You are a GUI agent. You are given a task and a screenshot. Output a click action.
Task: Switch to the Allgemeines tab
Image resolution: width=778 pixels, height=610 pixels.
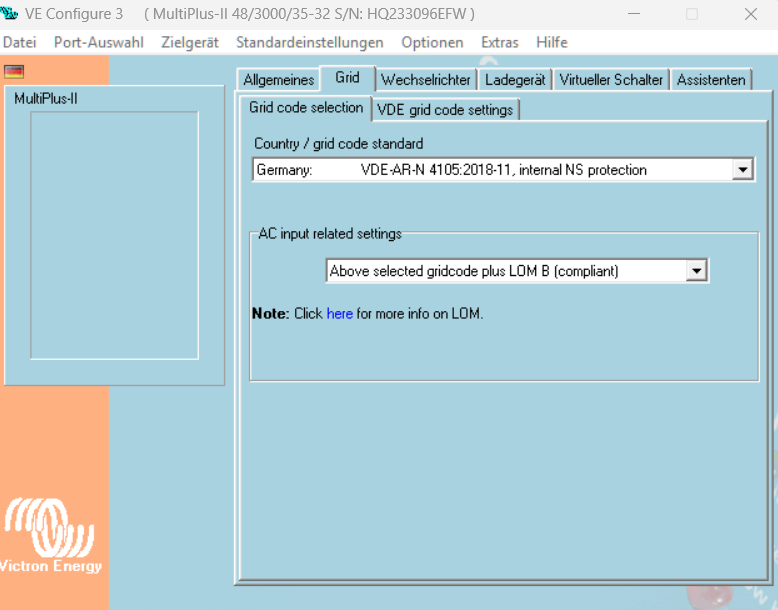pos(278,80)
